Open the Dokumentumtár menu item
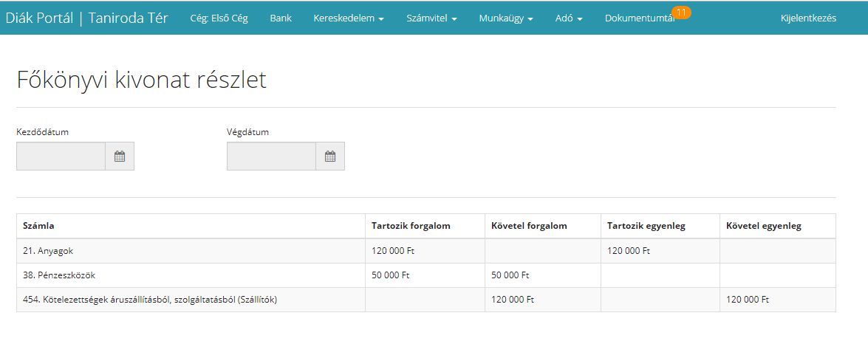 click(639, 18)
